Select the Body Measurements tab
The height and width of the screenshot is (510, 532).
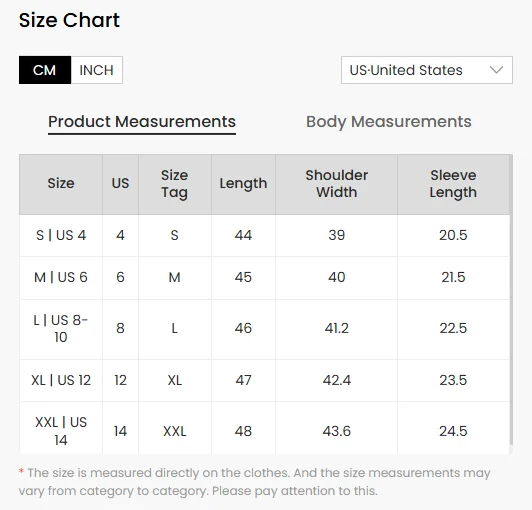click(x=389, y=121)
